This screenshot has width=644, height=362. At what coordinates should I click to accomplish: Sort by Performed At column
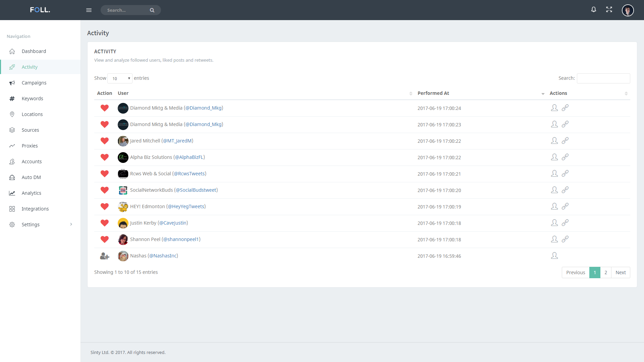(x=481, y=93)
